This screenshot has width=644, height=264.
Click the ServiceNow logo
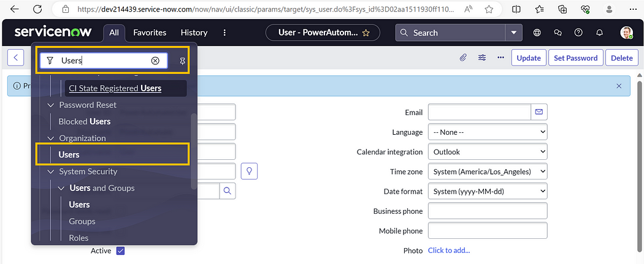(53, 32)
